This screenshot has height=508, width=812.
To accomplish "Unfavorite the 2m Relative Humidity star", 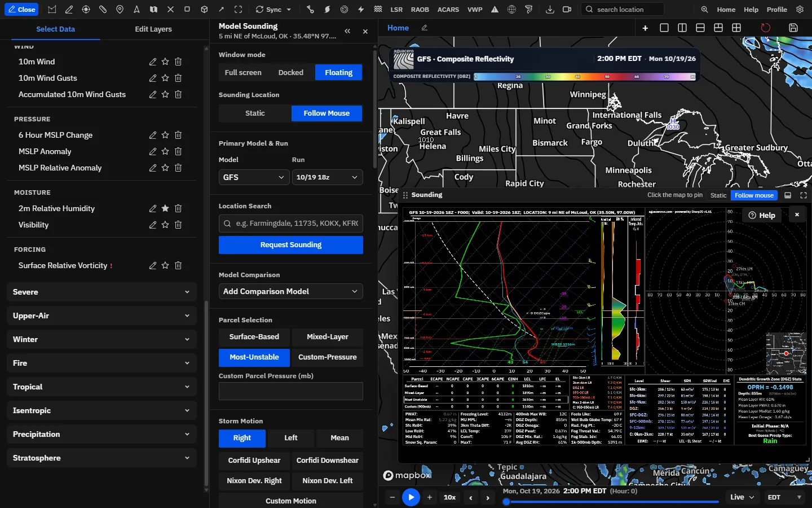I will pyautogui.click(x=165, y=208).
